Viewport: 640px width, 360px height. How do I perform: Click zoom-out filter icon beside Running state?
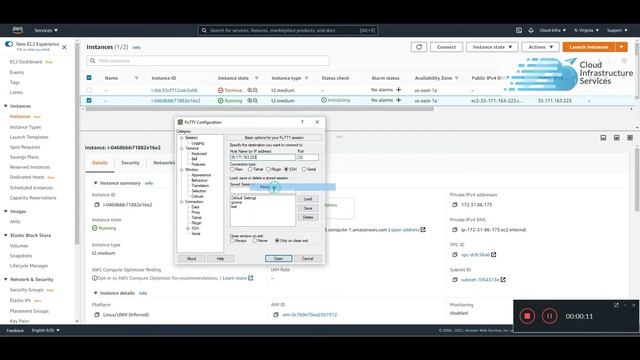[x=255, y=100]
